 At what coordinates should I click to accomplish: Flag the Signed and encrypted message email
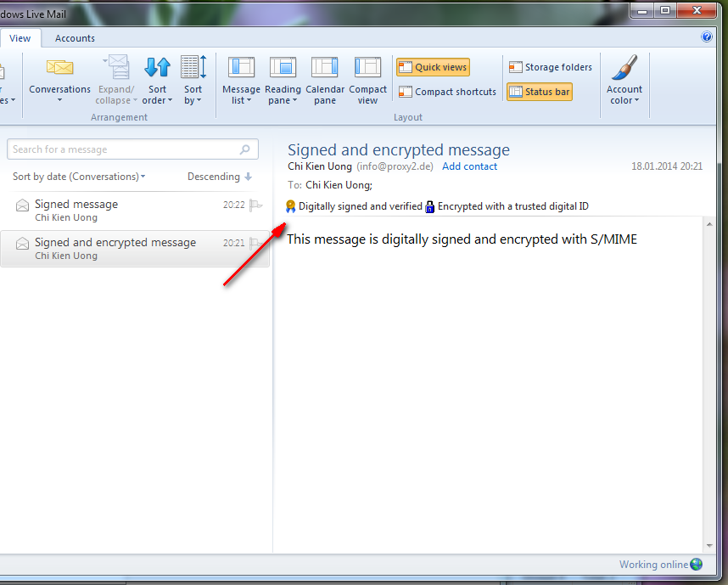pyautogui.click(x=255, y=243)
